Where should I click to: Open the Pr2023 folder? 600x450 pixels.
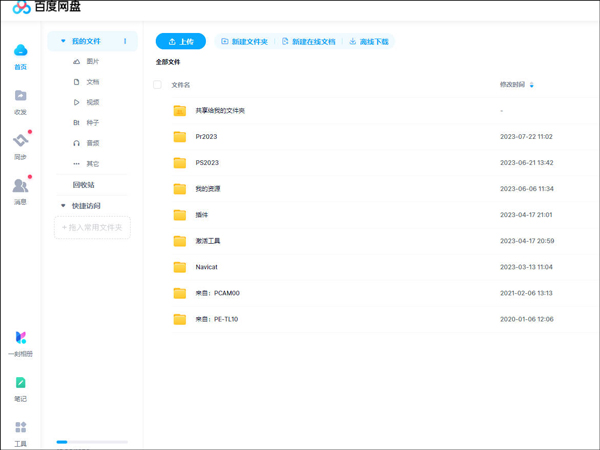(206, 137)
